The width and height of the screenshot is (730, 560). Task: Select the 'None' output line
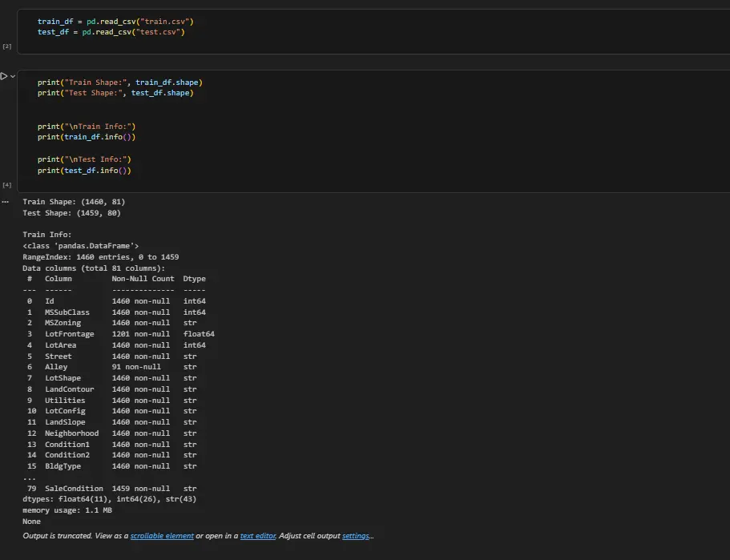click(x=32, y=522)
